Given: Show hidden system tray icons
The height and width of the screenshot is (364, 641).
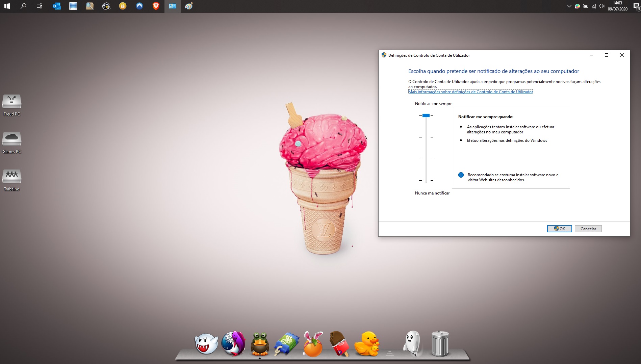Looking at the screenshot, I should [x=569, y=6].
